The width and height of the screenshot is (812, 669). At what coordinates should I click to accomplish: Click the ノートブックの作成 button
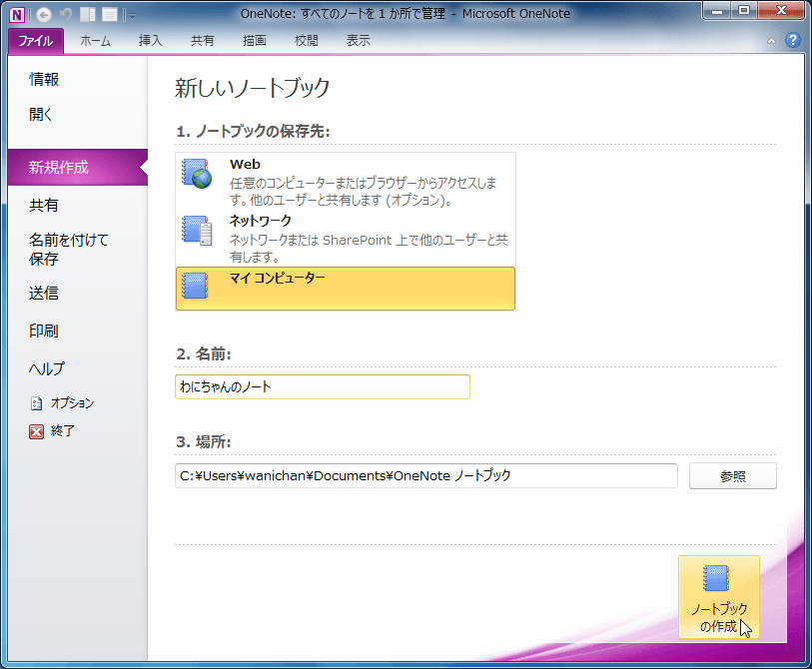click(x=719, y=597)
